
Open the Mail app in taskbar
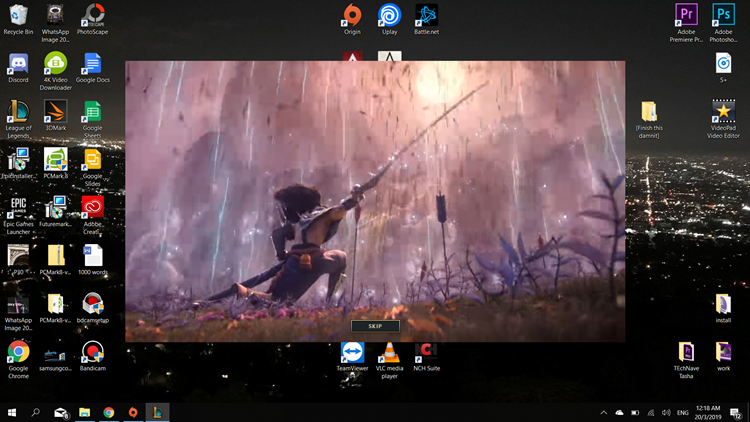pyautogui.click(x=61, y=412)
